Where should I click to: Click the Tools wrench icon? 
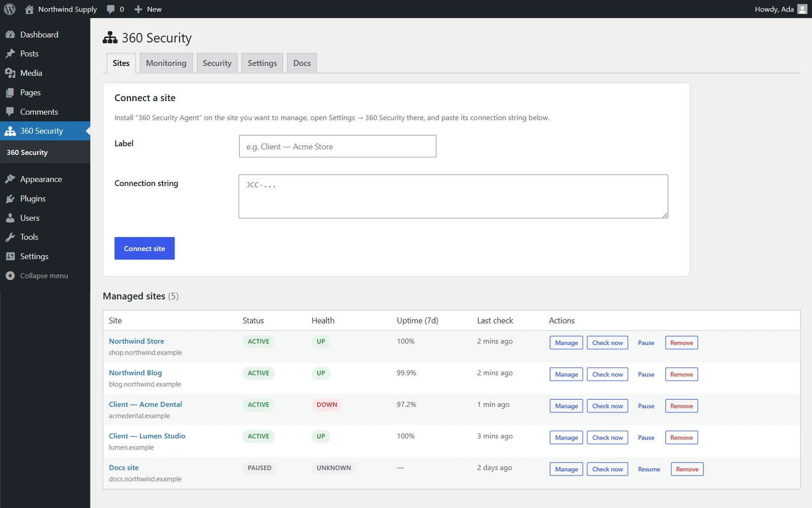(x=10, y=237)
